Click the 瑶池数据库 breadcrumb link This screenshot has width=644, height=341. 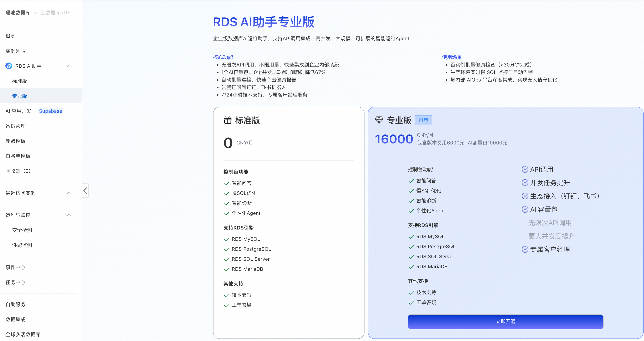click(18, 13)
